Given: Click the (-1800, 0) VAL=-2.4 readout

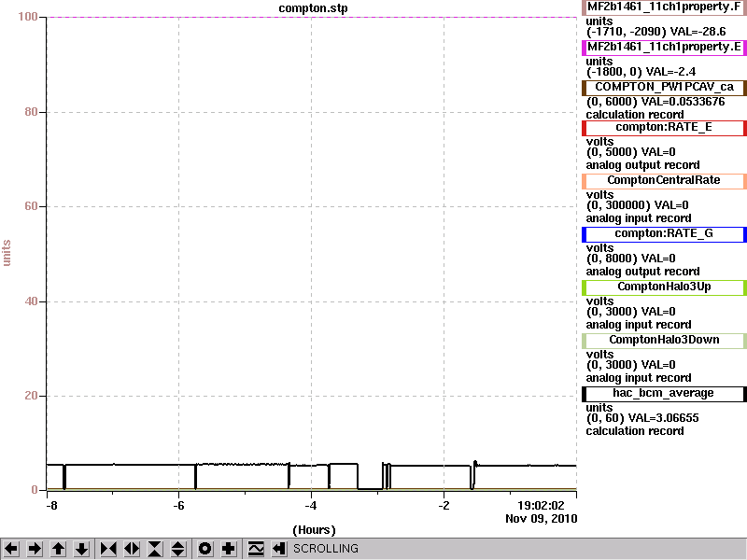Looking at the screenshot, I should coord(641,72).
